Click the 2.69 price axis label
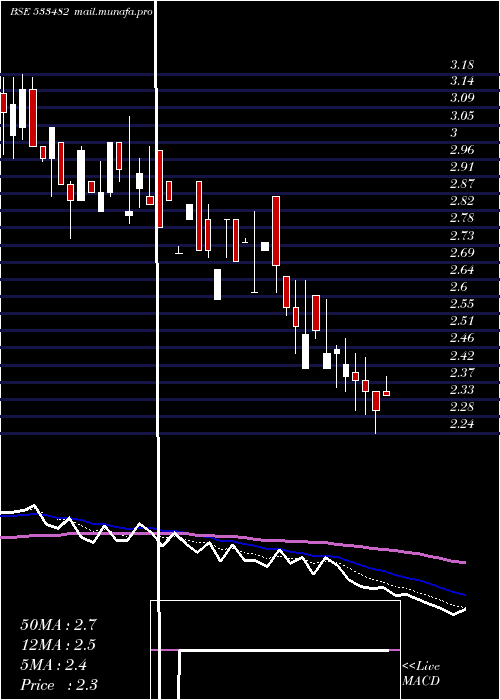The image size is (500, 700). coord(462,253)
